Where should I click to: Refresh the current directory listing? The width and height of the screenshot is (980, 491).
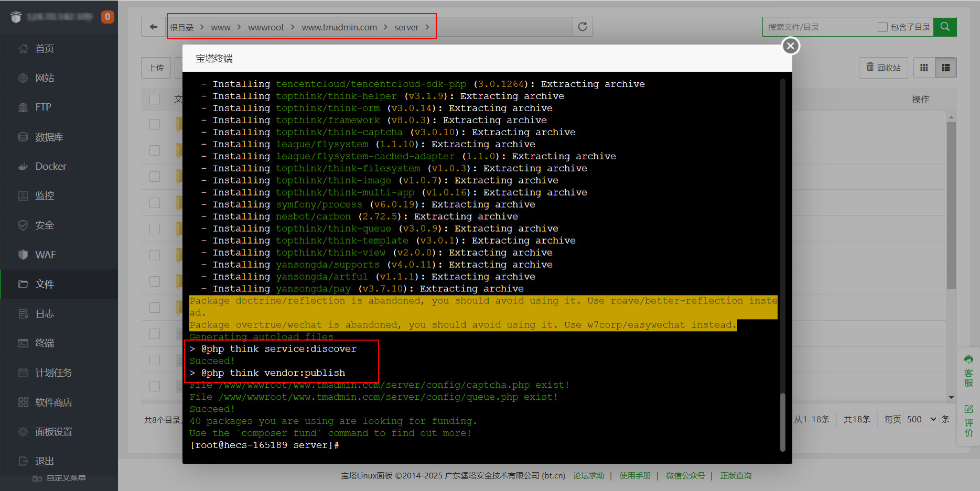coord(582,27)
